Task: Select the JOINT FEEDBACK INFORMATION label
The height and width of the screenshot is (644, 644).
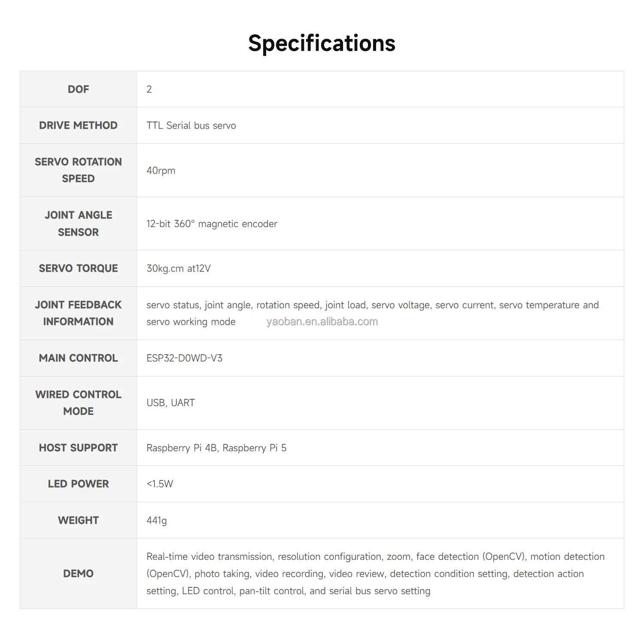Action: point(78,313)
